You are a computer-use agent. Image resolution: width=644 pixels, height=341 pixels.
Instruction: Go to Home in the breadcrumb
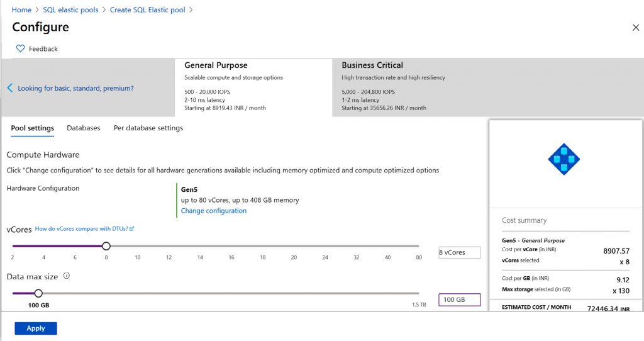pyautogui.click(x=21, y=10)
